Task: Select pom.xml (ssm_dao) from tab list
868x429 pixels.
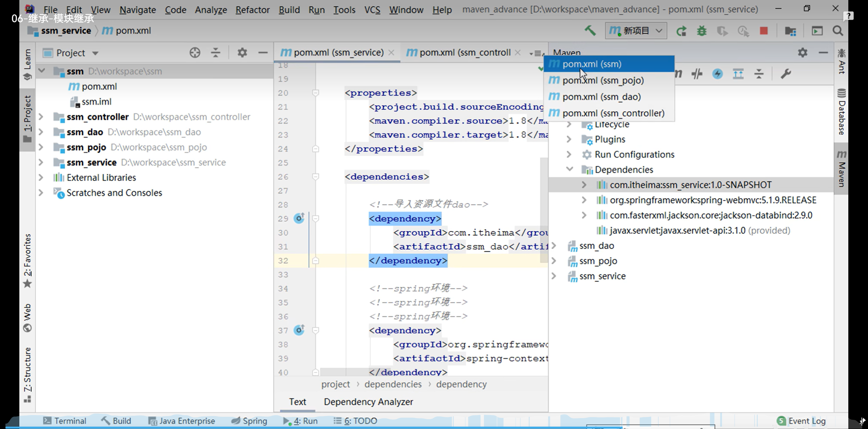Action: click(x=601, y=97)
